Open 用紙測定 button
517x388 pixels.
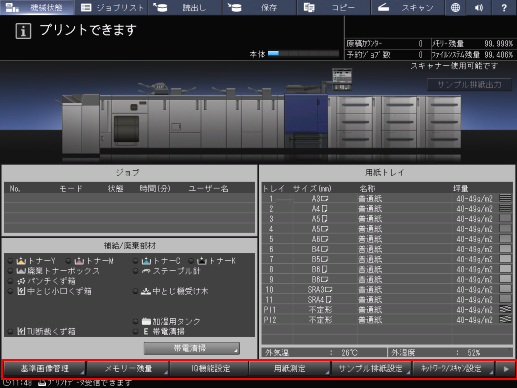click(290, 369)
